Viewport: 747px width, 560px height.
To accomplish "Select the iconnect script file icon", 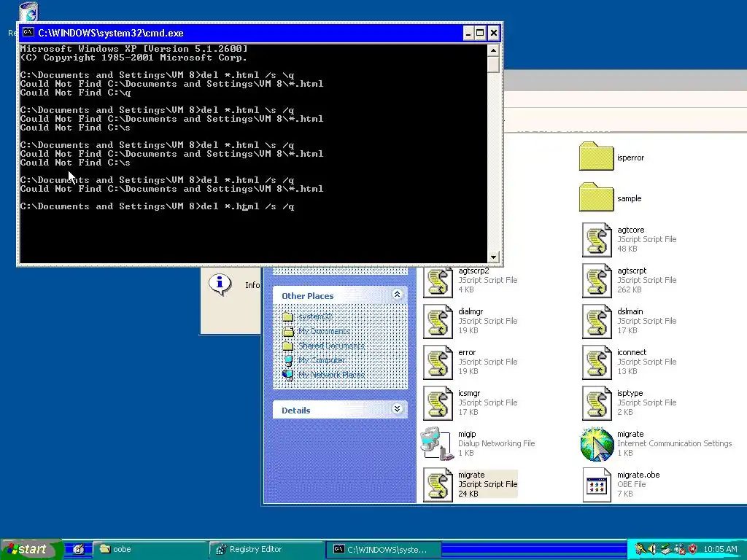I will 597,362.
